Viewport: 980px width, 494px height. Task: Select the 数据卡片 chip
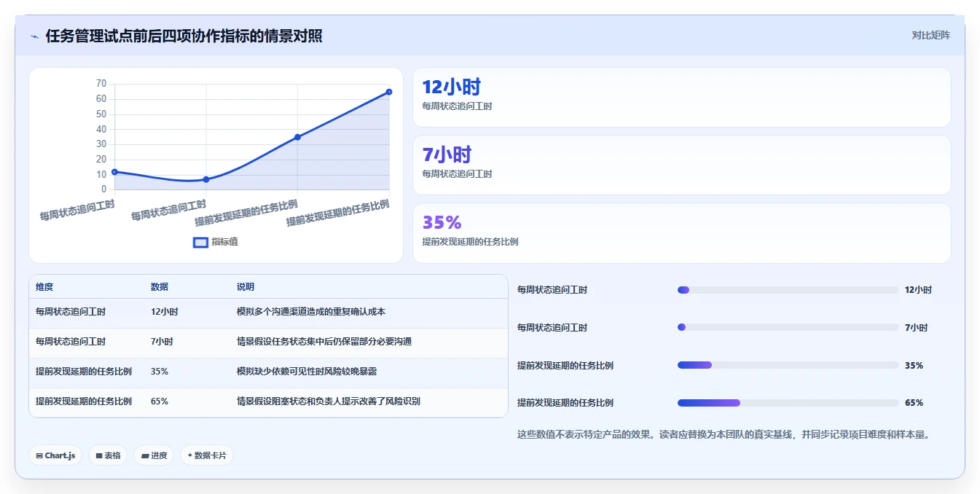click(x=207, y=455)
